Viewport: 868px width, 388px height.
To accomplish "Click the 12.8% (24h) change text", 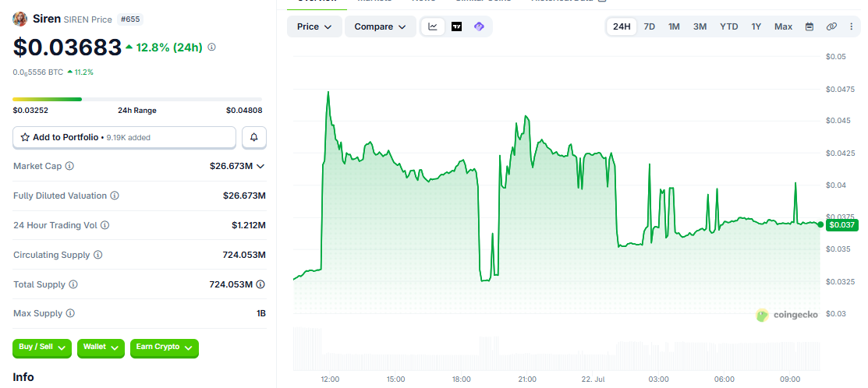I will click(x=168, y=48).
